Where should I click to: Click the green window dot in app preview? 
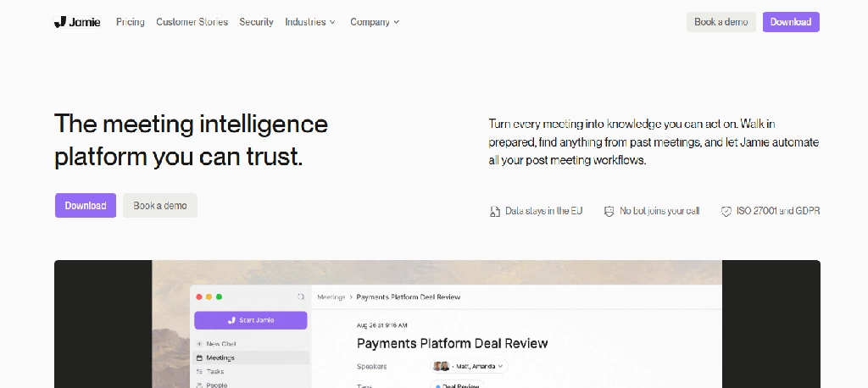point(220,297)
